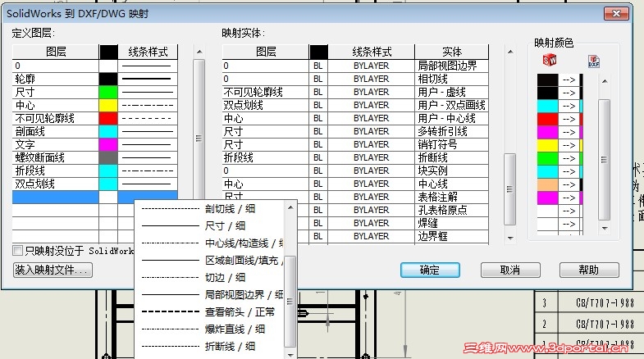The width and height of the screenshot is (644, 359).
Task: Click the magenta swatch of 文字 layer
Action: tap(108, 144)
